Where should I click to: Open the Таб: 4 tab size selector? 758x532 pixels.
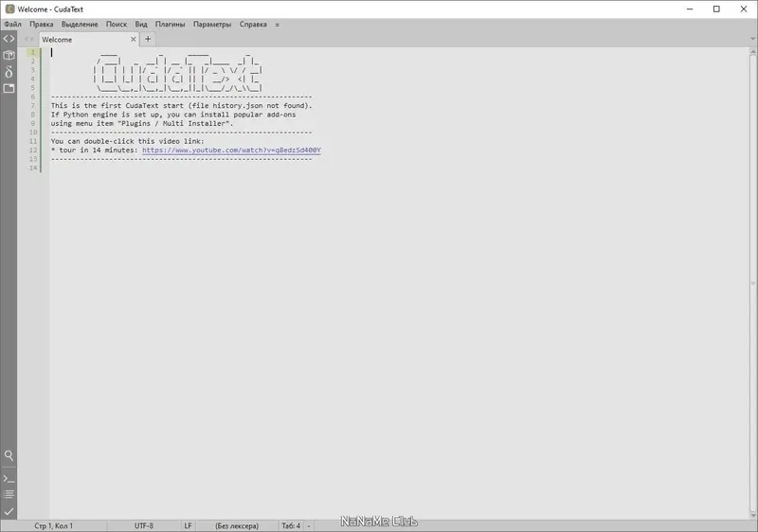tap(291, 525)
